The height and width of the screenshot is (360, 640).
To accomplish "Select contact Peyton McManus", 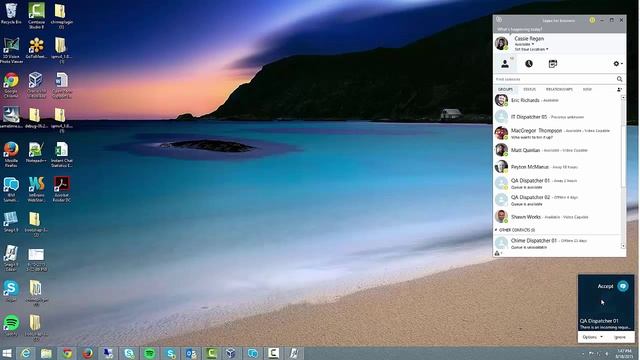I will tap(558, 167).
